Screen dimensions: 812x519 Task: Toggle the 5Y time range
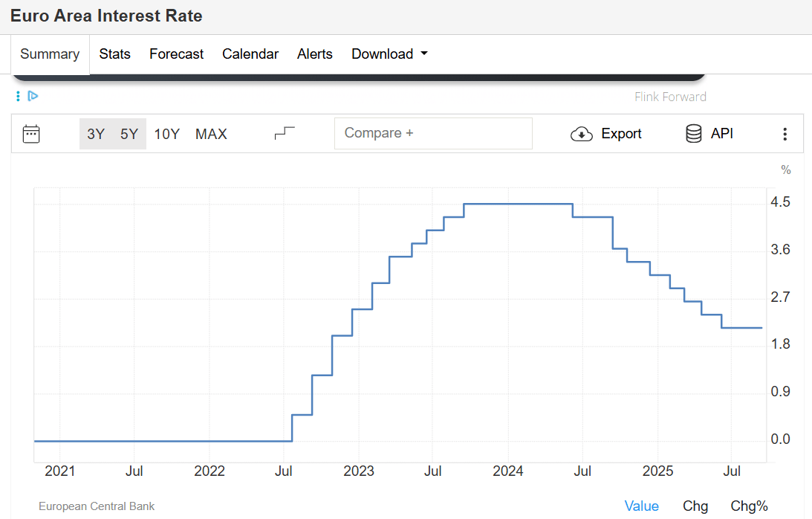[x=129, y=134]
